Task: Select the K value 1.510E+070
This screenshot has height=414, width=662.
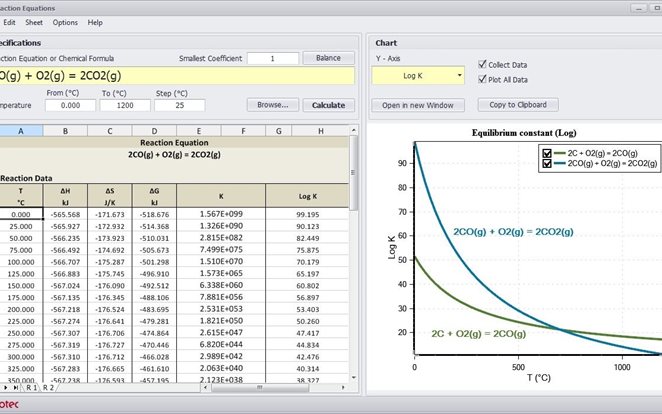Action: [x=221, y=262]
